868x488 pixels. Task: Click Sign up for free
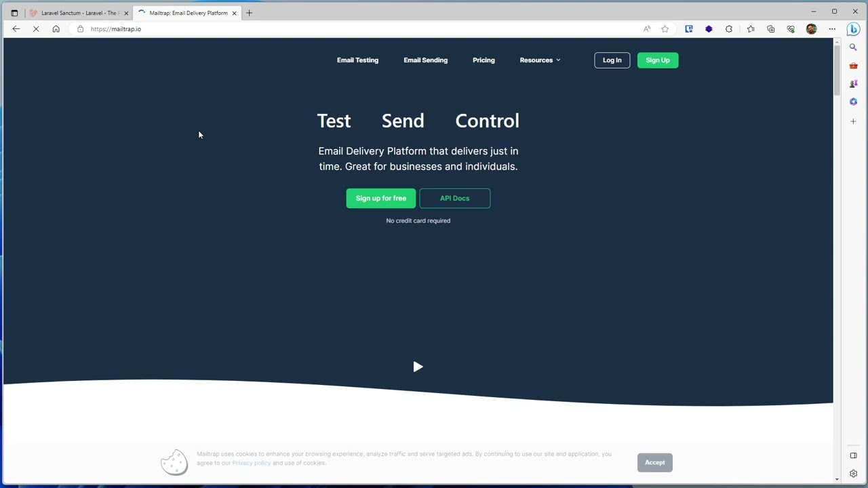tap(381, 199)
